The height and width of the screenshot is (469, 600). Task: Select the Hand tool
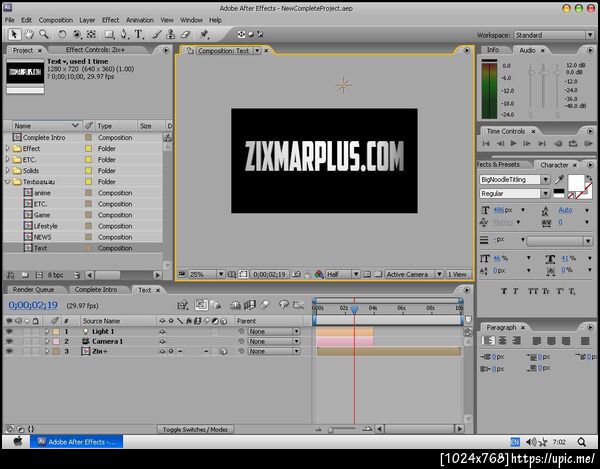click(x=29, y=34)
